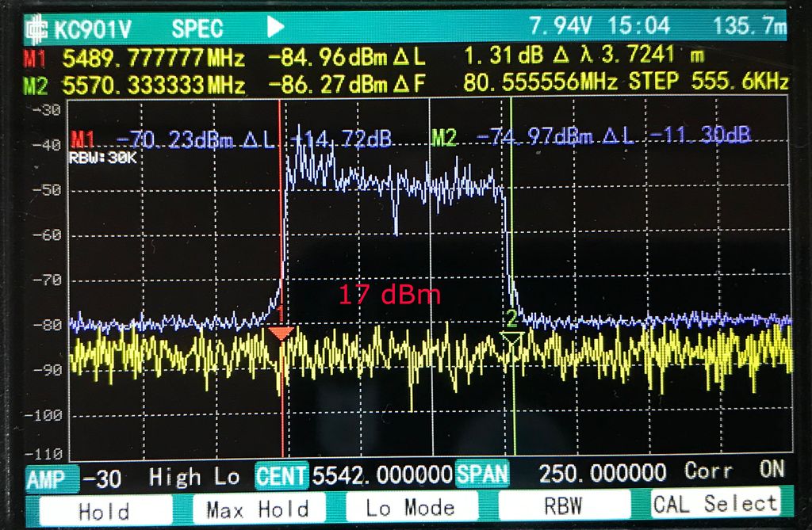Select the AMP field label
812x530 pixels.
coord(46,478)
